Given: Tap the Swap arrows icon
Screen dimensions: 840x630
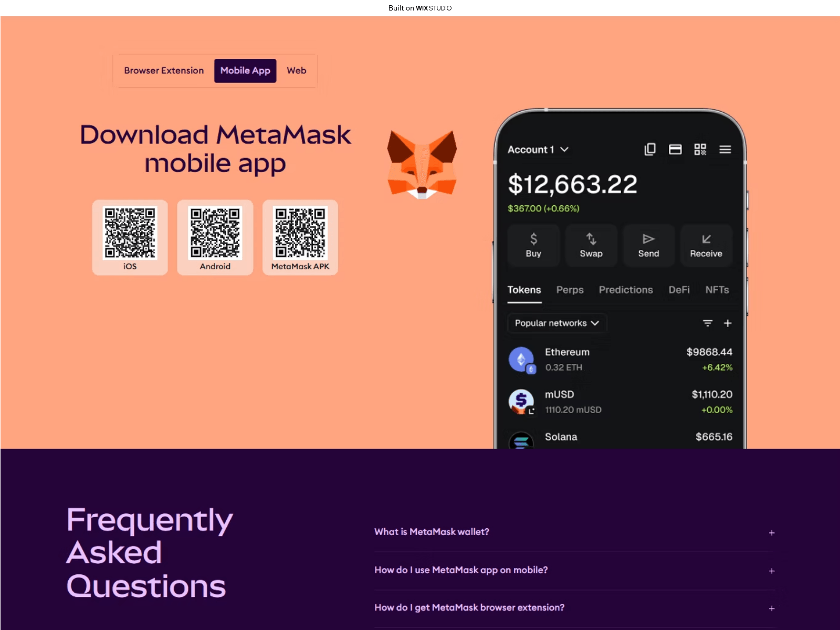Looking at the screenshot, I should click(591, 239).
